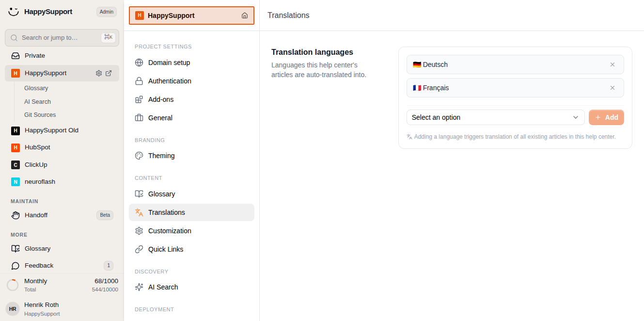Viewport: 644px width, 321px height.
Task: Open the Private workspace
Action: point(62,56)
